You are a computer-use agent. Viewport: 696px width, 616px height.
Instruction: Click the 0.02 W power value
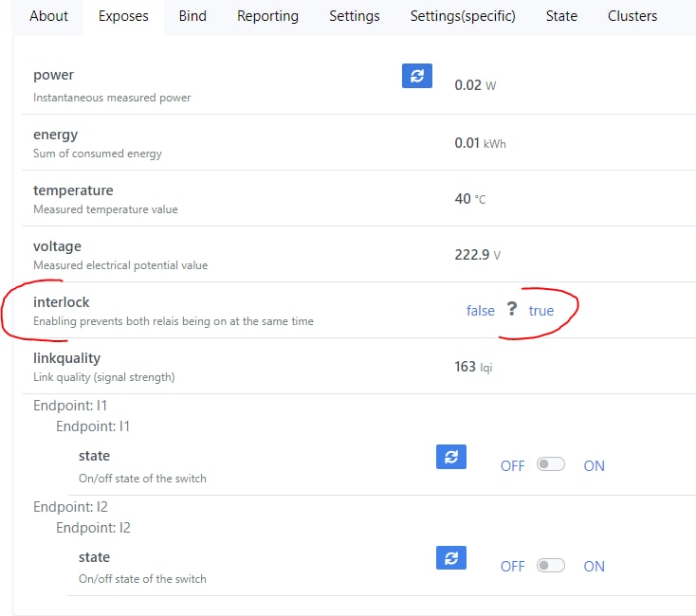475,85
